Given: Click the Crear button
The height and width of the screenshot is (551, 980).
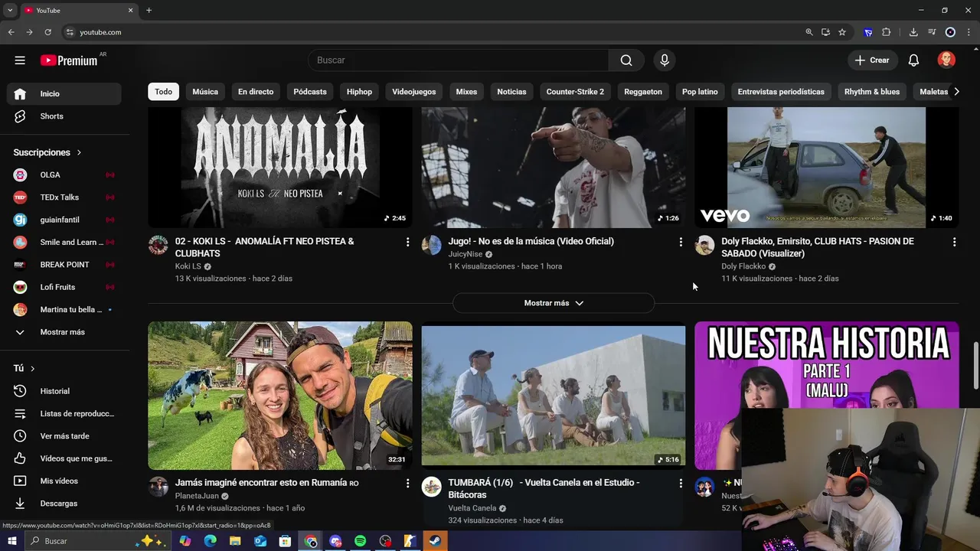Looking at the screenshot, I should [x=872, y=60].
